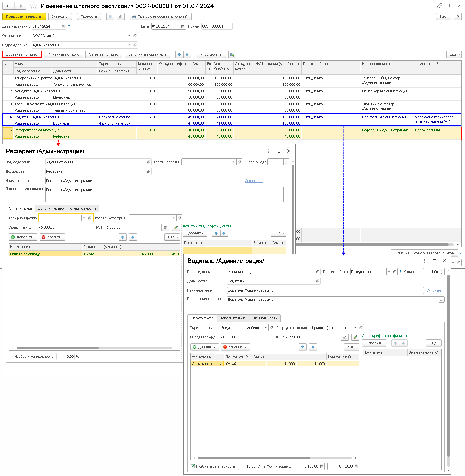
Task: Open Тарифная группа dropdown in Референт form
Action: pos(84,218)
